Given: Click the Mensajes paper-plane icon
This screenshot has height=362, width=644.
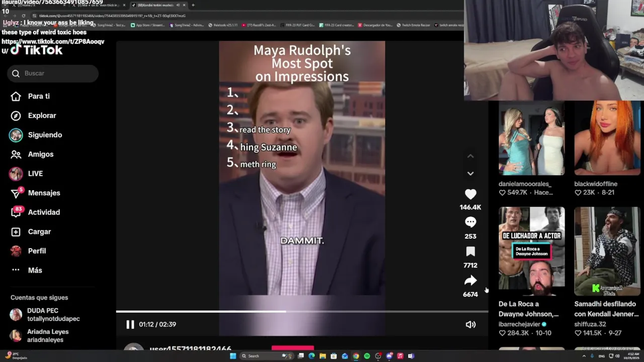Looking at the screenshot, I should pyautogui.click(x=16, y=194).
